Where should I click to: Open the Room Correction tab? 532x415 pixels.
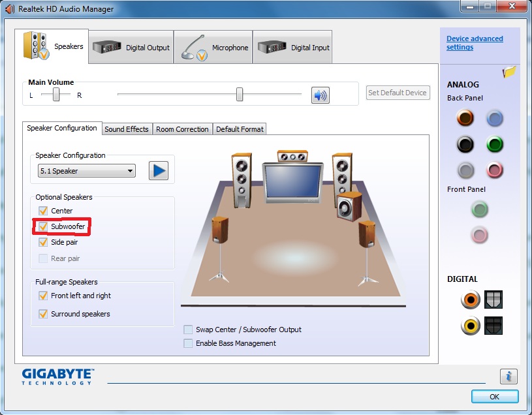182,129
